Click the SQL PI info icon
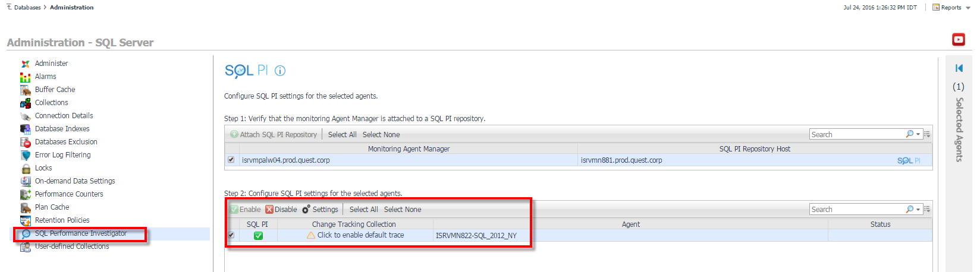This screenshot has width=980, height=272. [280, 71]
